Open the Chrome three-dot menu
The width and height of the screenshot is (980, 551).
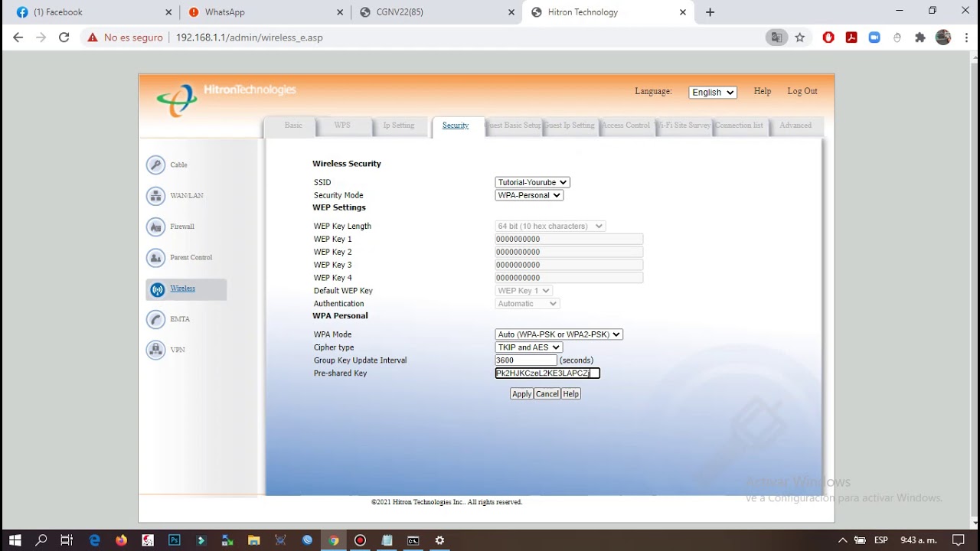[965, 37]
